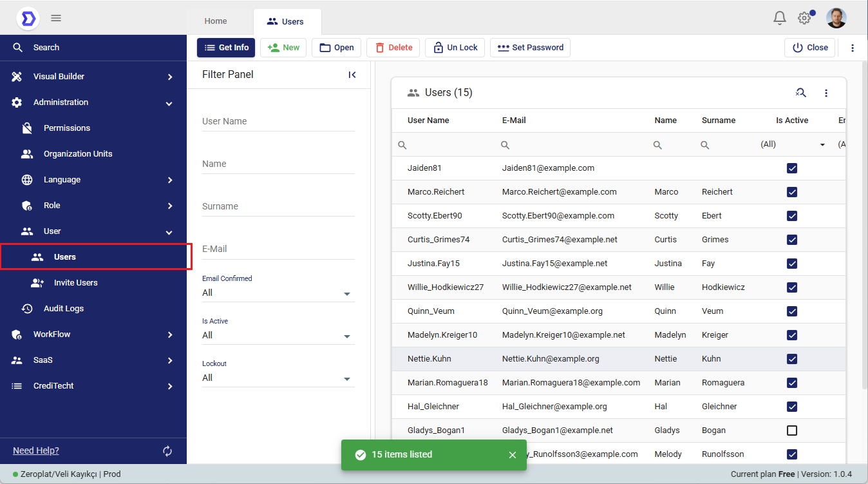Screen dimensions: 868x484
Task: Switch to the Home tab
Action: (x=216, y=21)
